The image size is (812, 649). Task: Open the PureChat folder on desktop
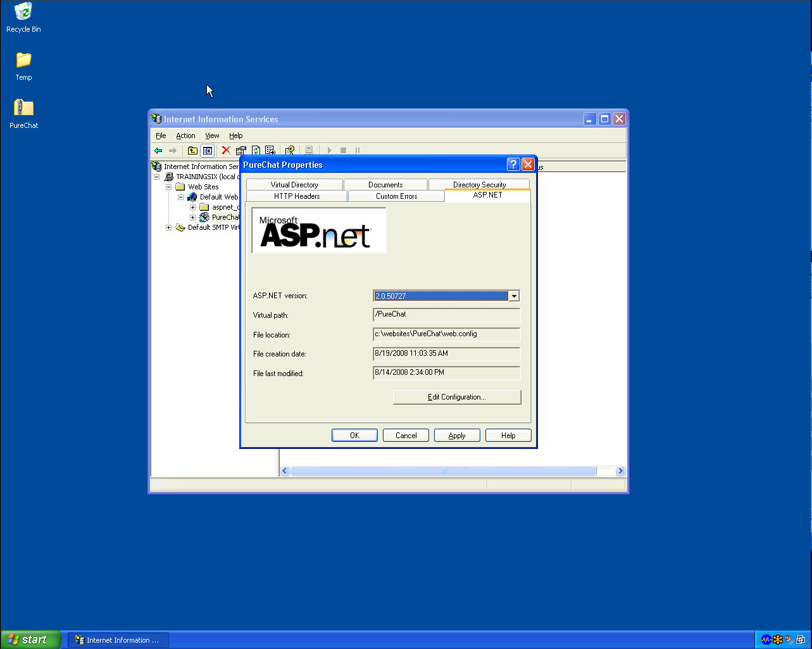[23, 108]
